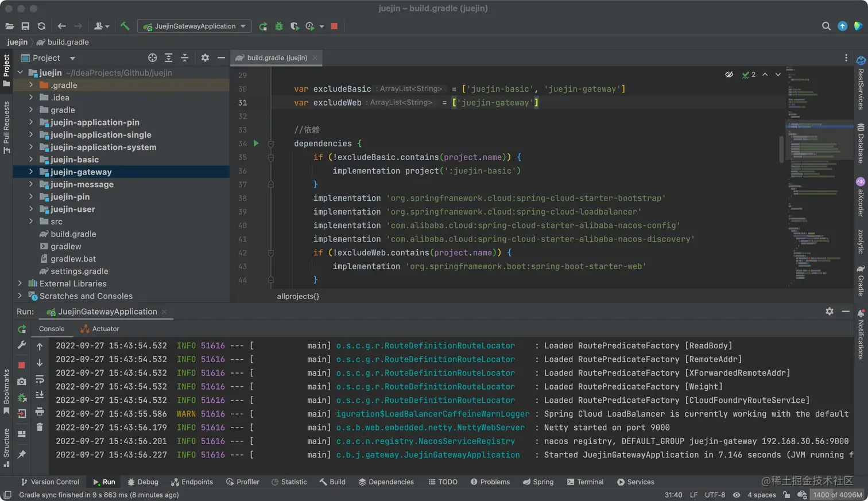Open the Project view mode dropdown
This screenshot has height=501, width=868.
tap(72, 58)
